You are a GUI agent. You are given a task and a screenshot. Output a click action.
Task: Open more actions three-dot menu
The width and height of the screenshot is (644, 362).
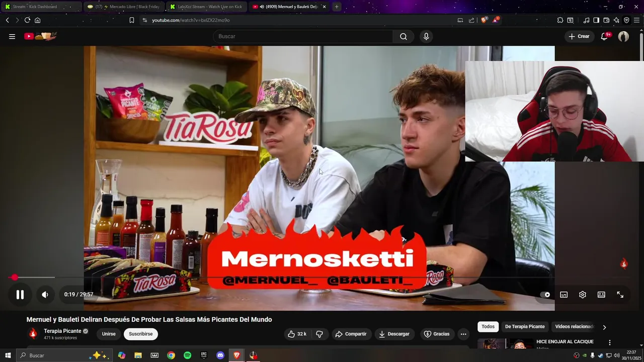coord(463,334)
